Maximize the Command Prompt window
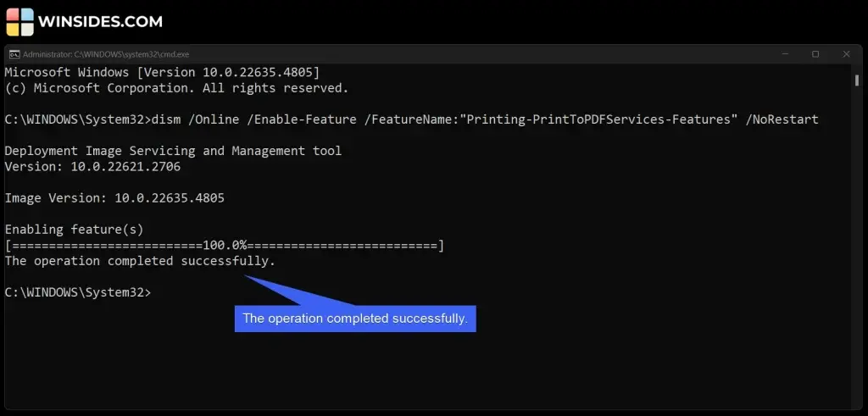The image size is (868, 416). (x=815, y=54)
